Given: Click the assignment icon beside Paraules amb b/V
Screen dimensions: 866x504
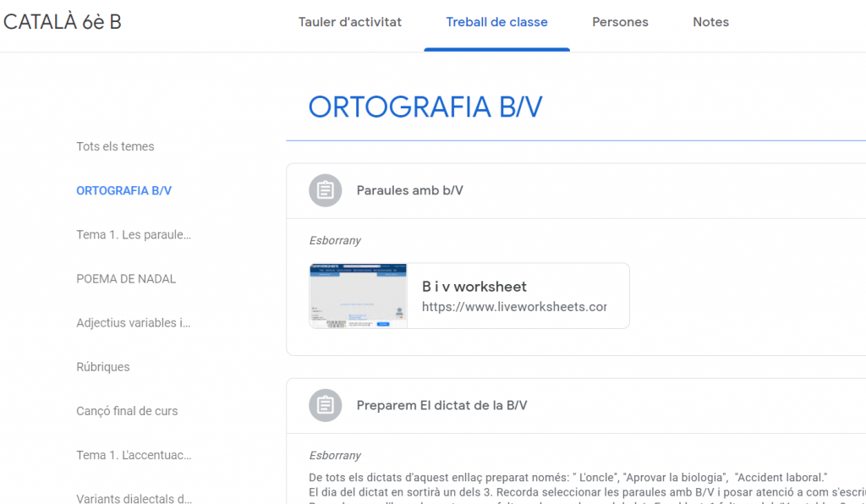Looking at the screenshot, I should coord(325,191).
